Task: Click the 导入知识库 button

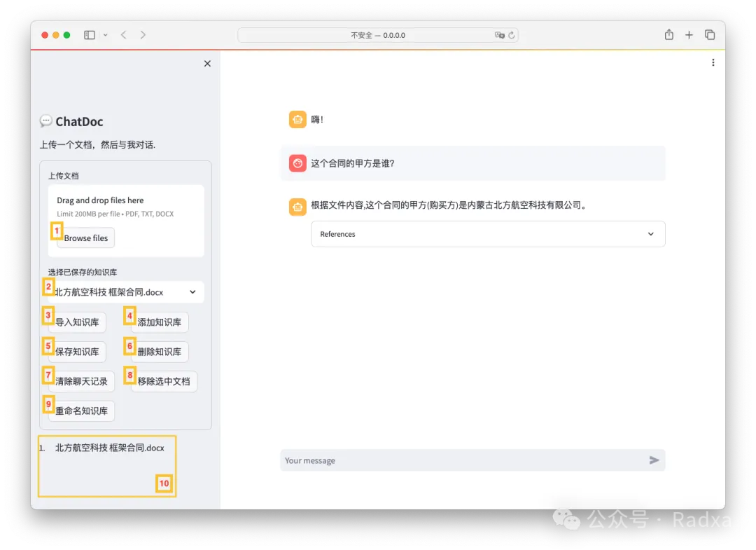Action: tap(77, 322)
